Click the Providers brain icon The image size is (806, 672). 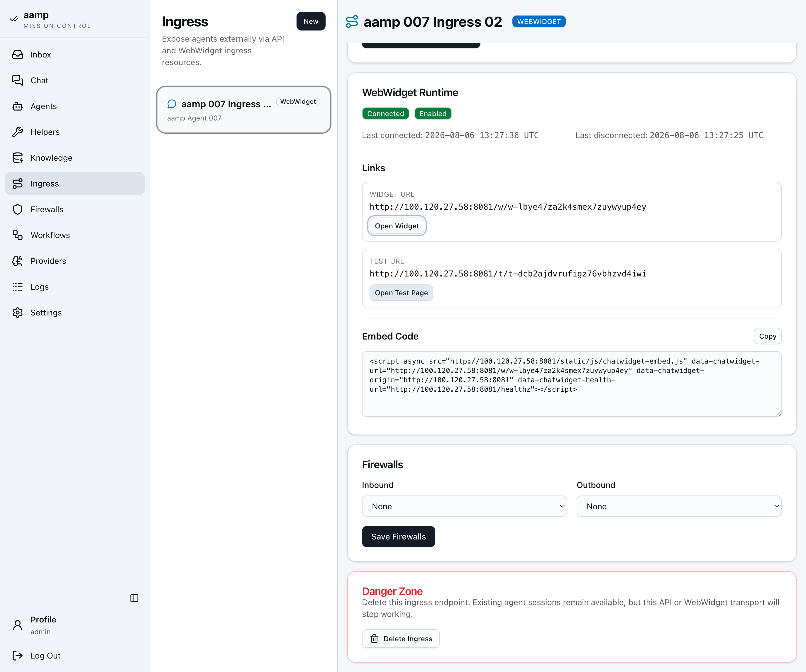tap(18, 261)
